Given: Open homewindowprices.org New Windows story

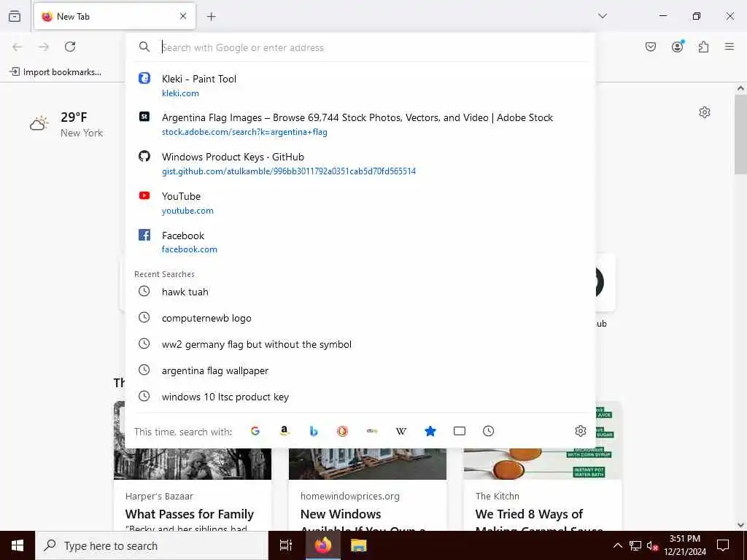Looking at the screenshot, I should click(x=368, y=489).
